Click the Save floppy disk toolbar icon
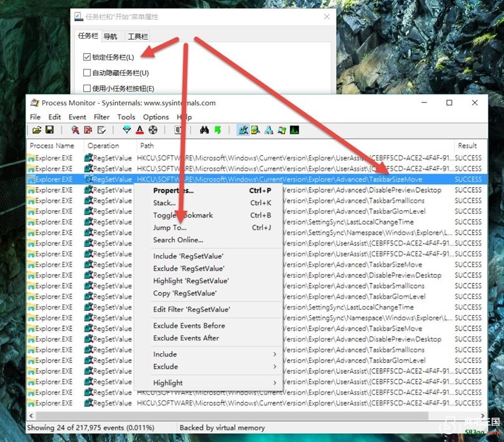 pyautogui.click(x=50, y=130)
